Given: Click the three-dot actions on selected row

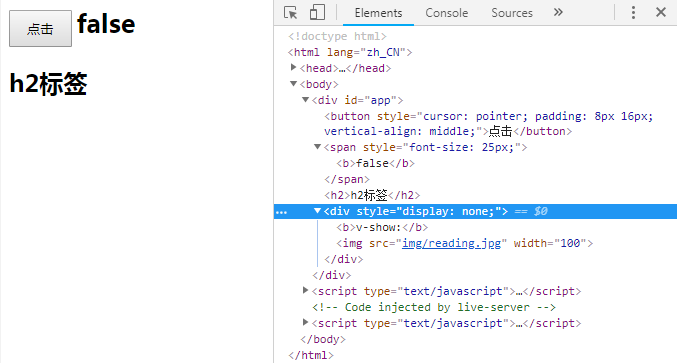Looking at the screenshot, I should coord(282,212).
